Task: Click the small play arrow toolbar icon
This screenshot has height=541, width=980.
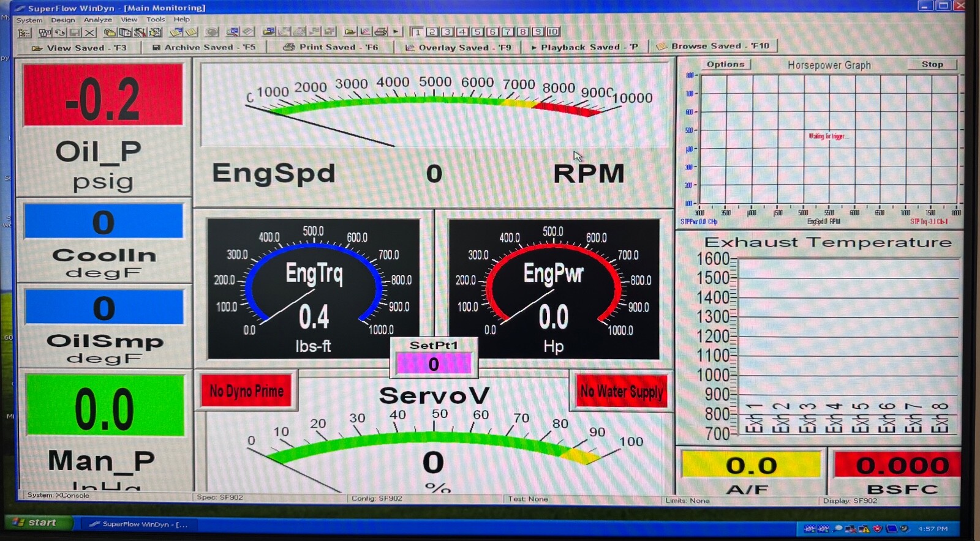Action: tap(396, 32)
